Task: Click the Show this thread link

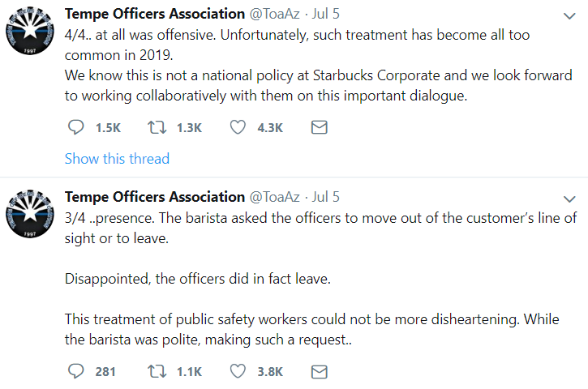Action: tap(117, 159)
